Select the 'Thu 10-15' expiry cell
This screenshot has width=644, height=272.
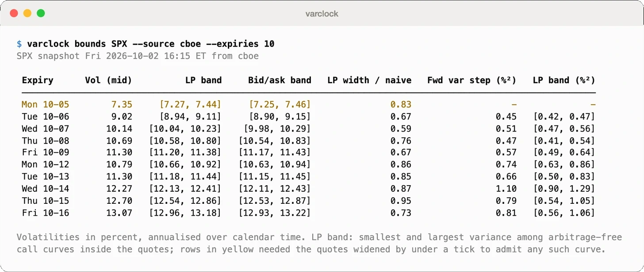point(46,201)
